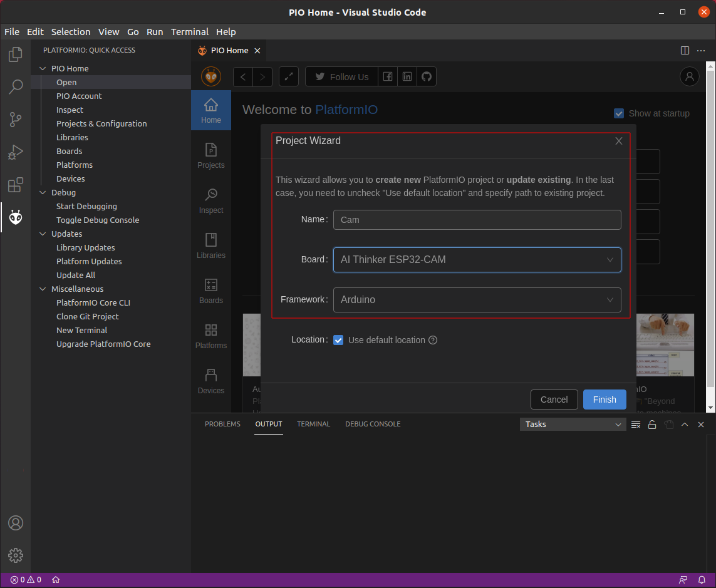Close the PIO Home editor tab

[257, 51]
